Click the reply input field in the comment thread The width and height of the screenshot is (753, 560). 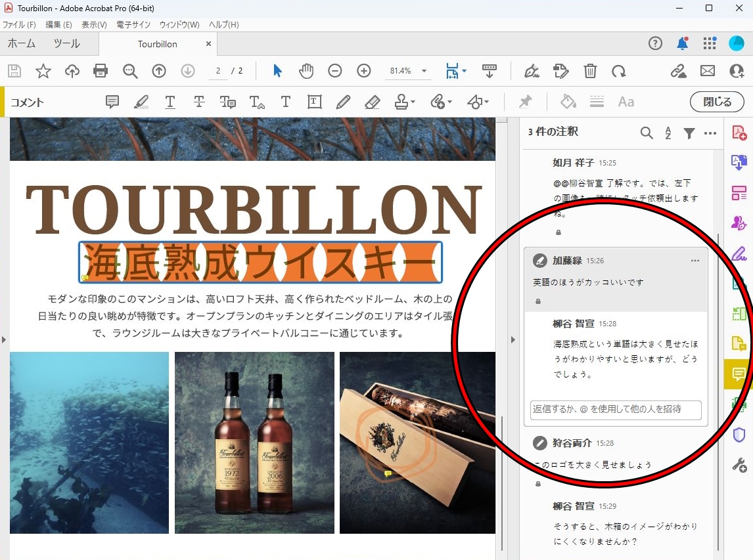click(615, 410)
